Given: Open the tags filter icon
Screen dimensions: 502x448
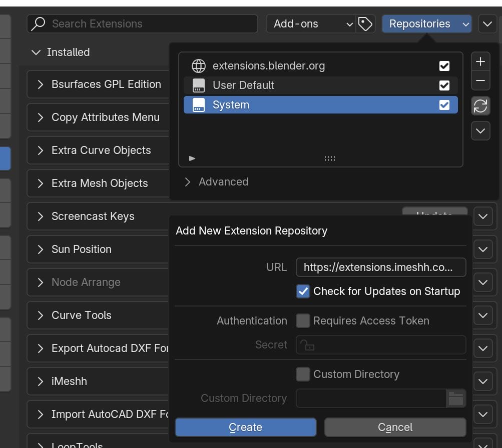Looking at the screenshot, I should (x=365, y=23).
